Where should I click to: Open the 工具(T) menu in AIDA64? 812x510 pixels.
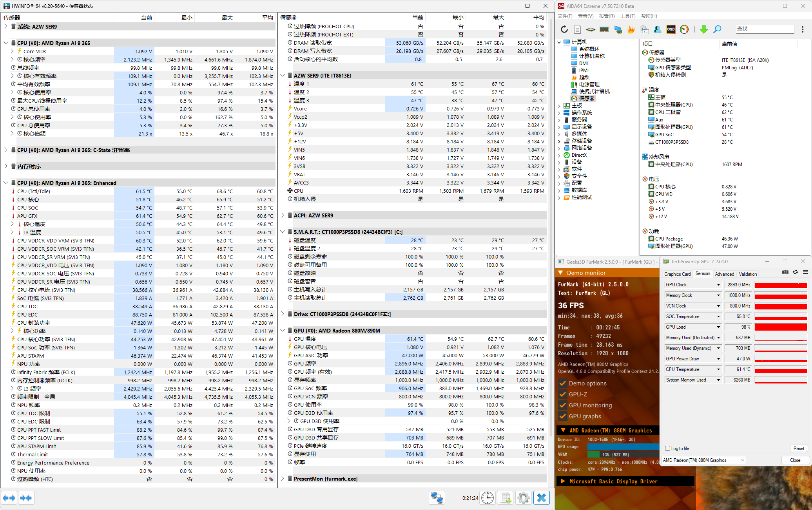627,16
